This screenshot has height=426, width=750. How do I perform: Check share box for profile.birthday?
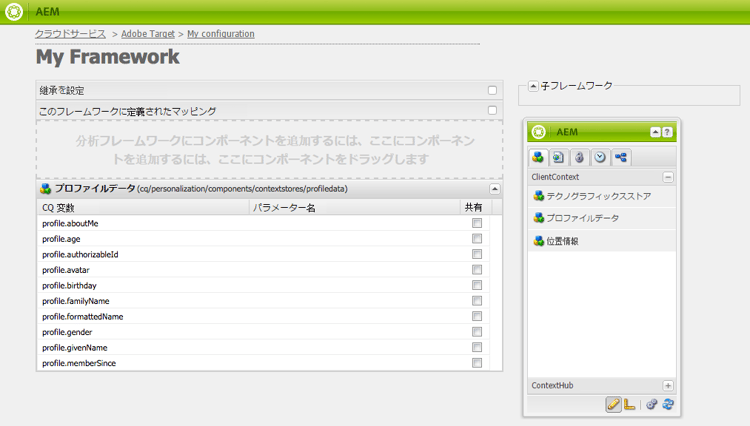pos(477,285)
